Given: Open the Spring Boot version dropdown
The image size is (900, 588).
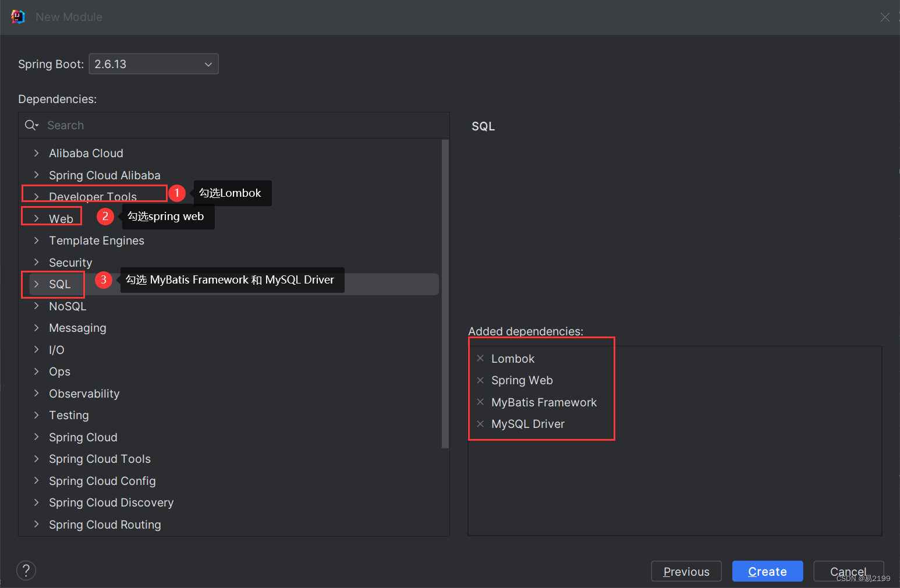Looking at the screenshot, I should point(154,64).
